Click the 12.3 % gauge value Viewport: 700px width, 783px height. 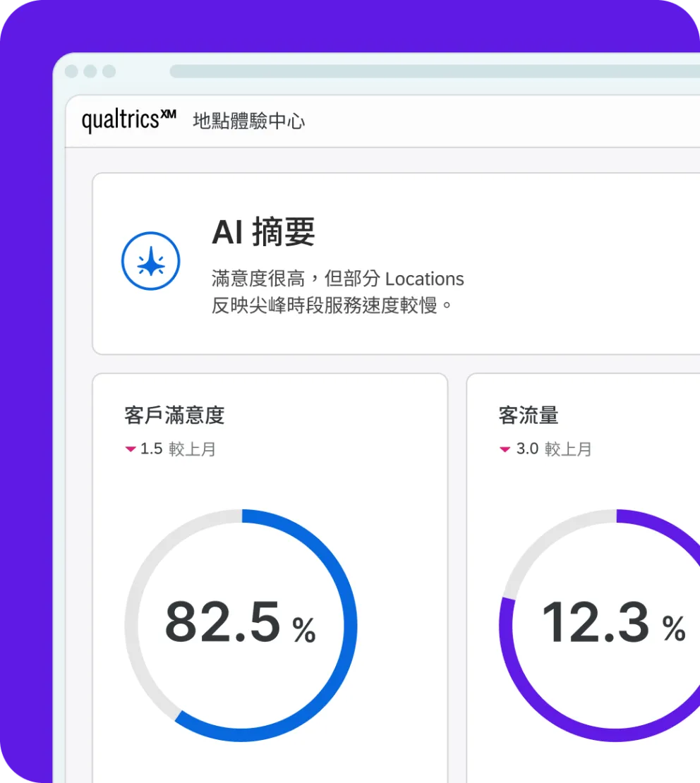tap(614, 623)
